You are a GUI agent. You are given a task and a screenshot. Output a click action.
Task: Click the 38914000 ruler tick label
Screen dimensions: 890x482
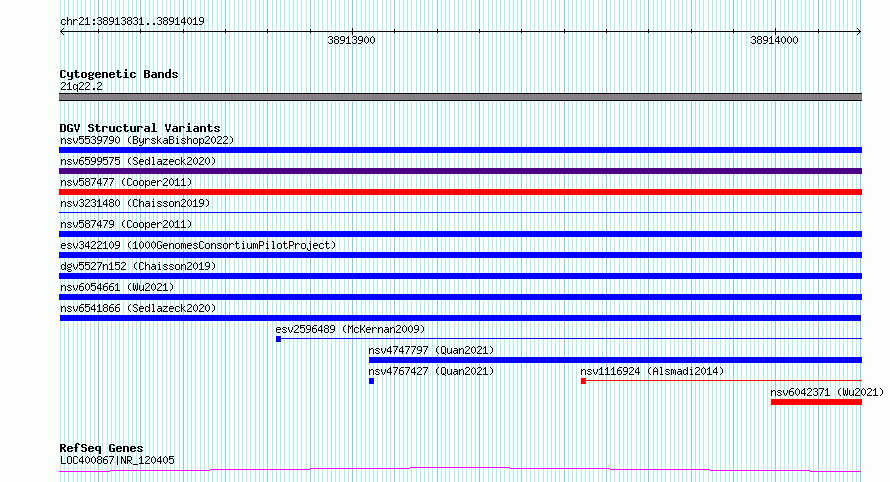(x=774, y=40)
